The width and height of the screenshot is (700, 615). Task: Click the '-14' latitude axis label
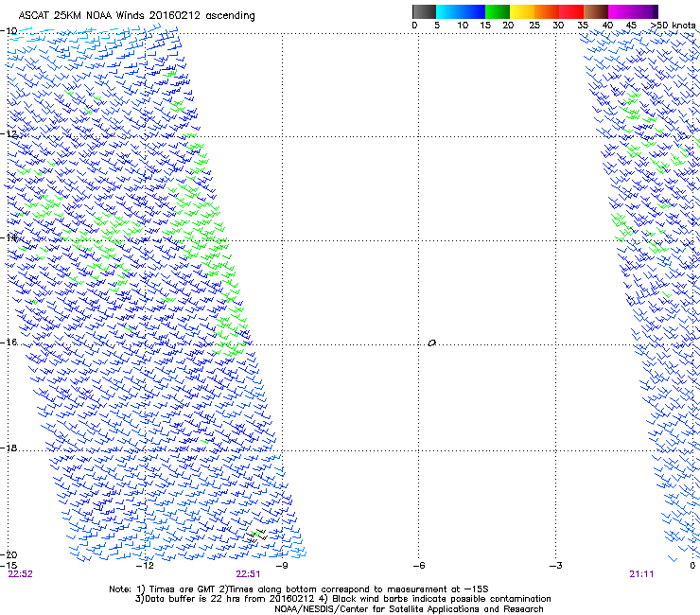coord(9,237)
